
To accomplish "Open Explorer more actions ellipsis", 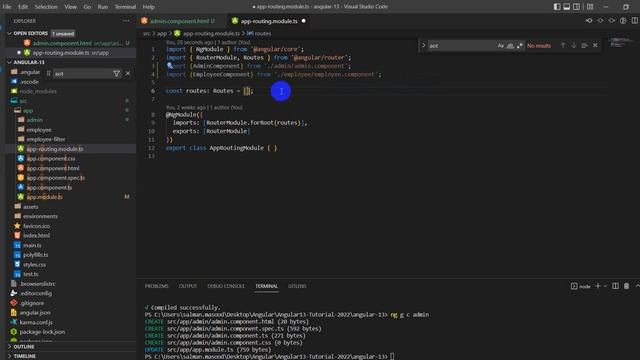I will pyautogui.click(x=126, y=21).
